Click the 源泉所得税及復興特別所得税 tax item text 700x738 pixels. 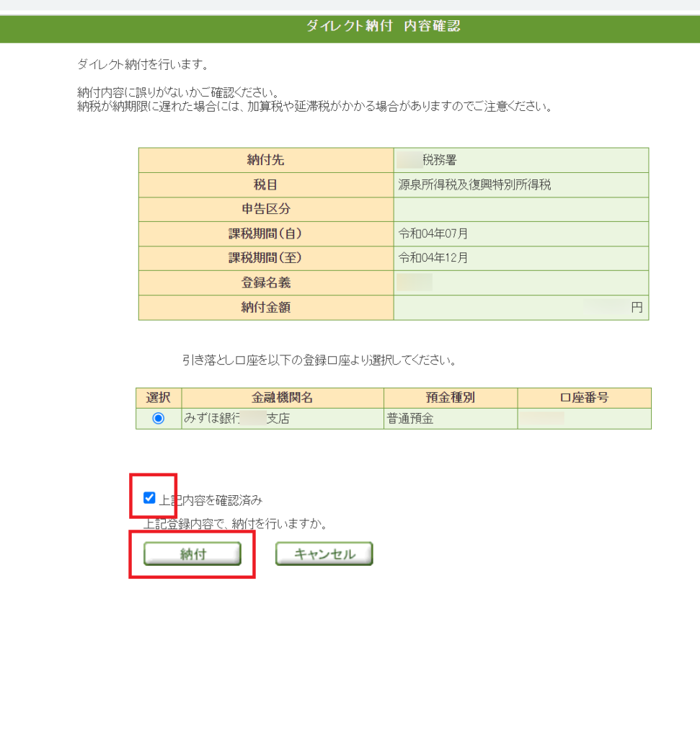click(474, 184)
